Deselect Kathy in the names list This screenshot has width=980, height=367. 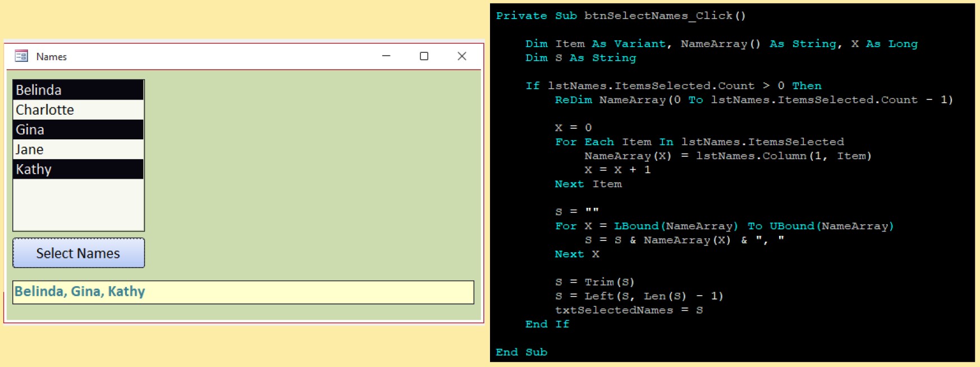coord(77,169)
